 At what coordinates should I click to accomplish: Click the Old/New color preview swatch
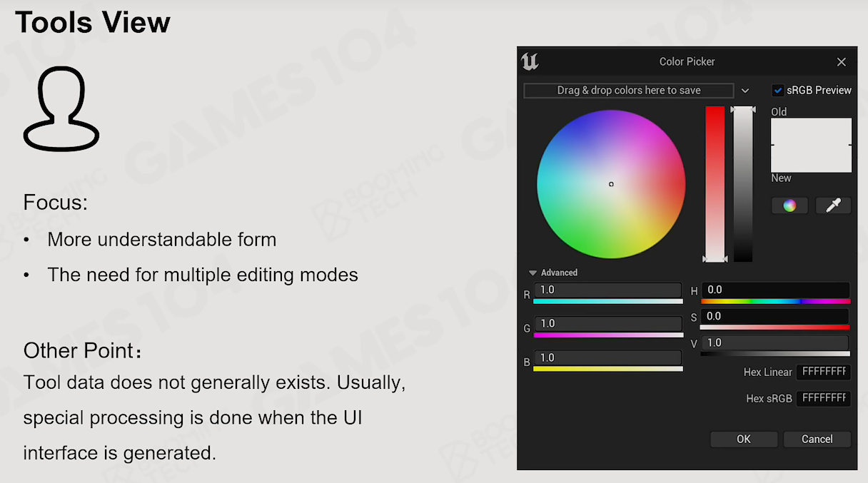[x=812, y=146]
